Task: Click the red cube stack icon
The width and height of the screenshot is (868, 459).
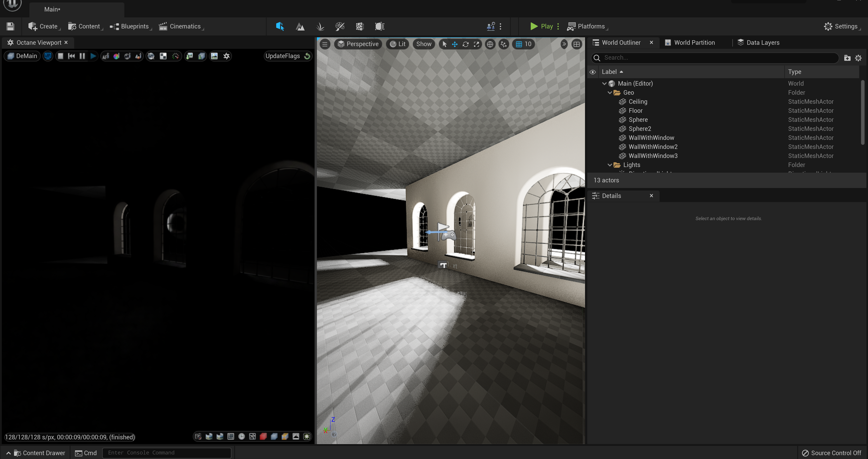Action: (263, 437)
